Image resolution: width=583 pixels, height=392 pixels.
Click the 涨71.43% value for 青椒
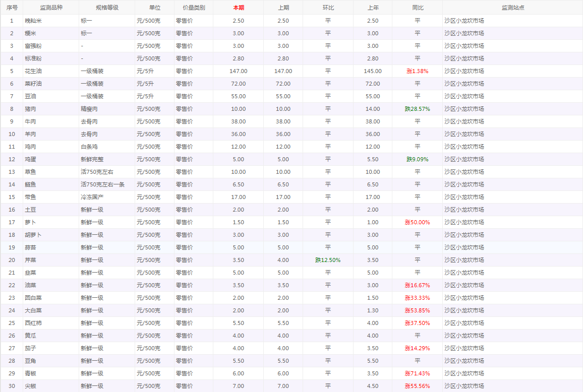tap(417, 373)
